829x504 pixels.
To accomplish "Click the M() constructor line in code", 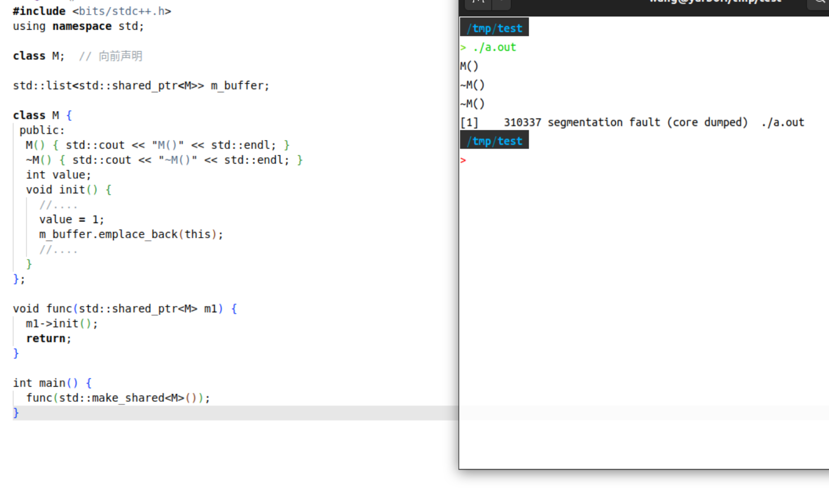I will point(157,145).
